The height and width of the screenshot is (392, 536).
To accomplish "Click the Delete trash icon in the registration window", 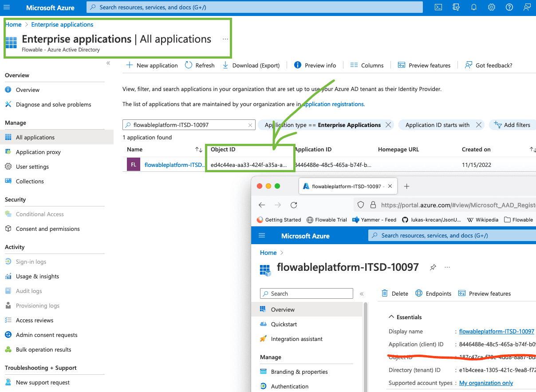I will click(x=384, y=293).
